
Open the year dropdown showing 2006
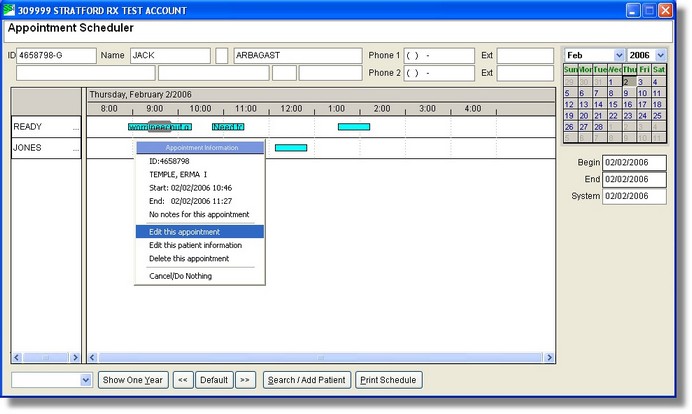(x=660, y=55)
